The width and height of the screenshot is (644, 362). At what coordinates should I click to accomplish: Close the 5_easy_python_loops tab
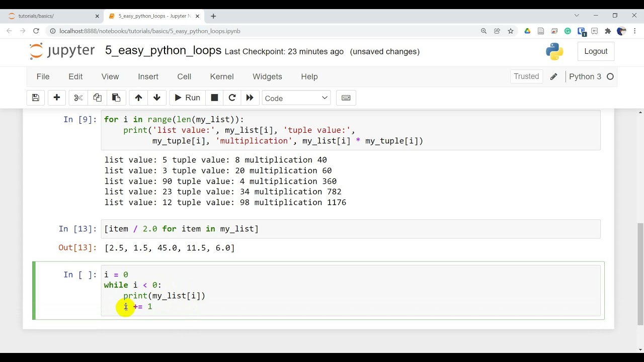click(197, 16)
